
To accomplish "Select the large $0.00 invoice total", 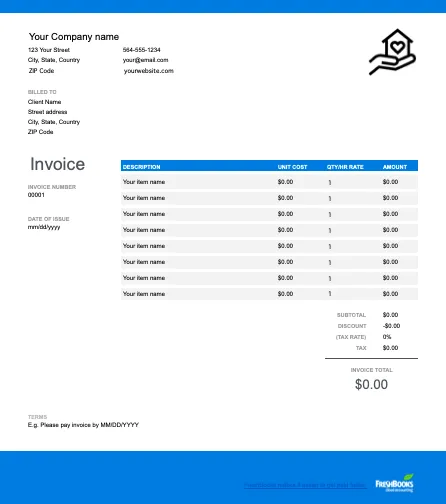I will point(371,384).
